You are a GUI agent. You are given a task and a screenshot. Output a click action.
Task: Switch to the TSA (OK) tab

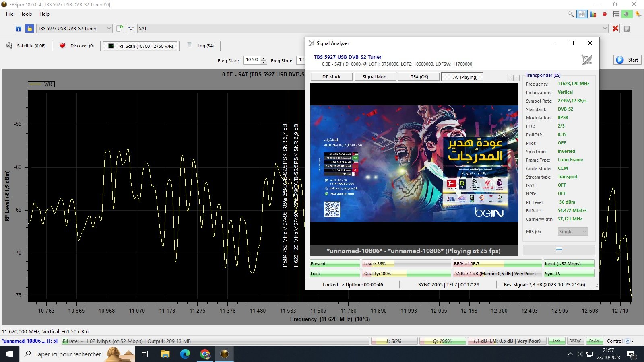(419, 77)
